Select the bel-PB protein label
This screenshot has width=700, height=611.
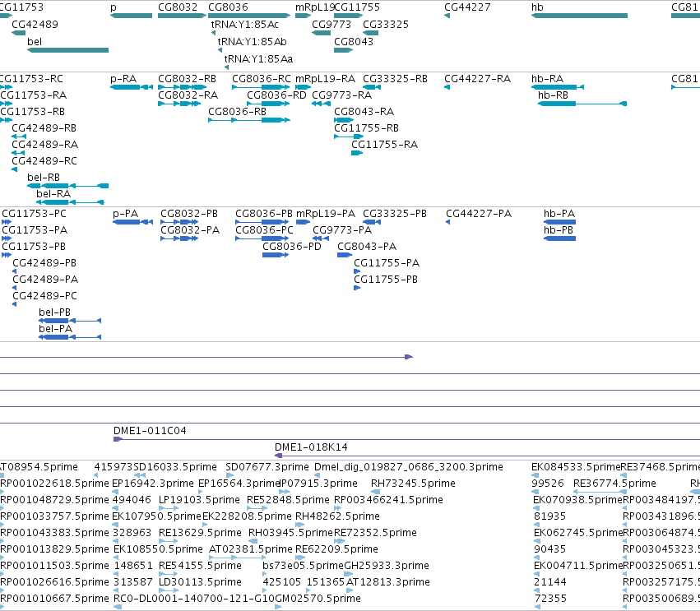click(54, 312)
